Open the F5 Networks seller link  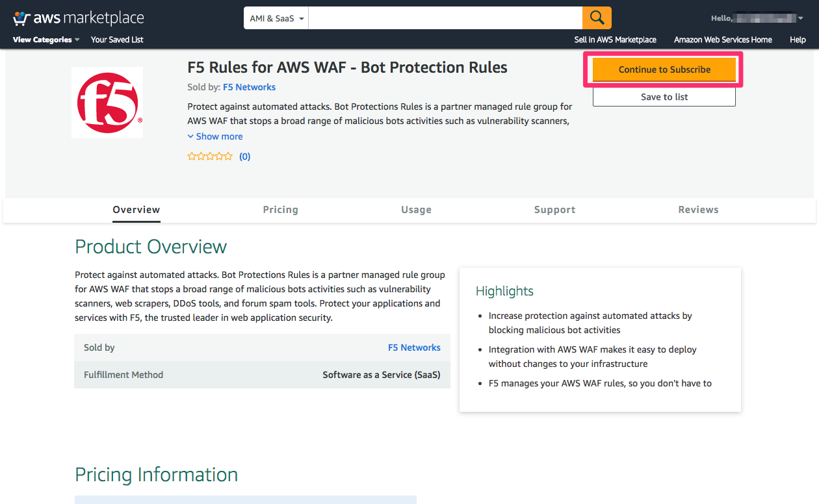(x=249, y=87)
